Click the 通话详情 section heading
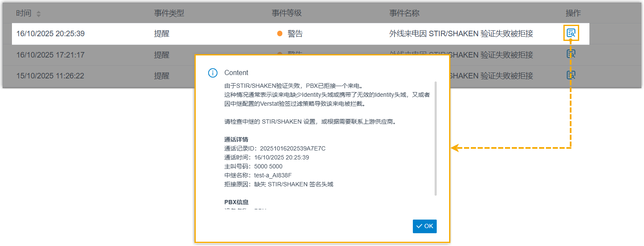This screenshot has width=644, height=246. 236,139
